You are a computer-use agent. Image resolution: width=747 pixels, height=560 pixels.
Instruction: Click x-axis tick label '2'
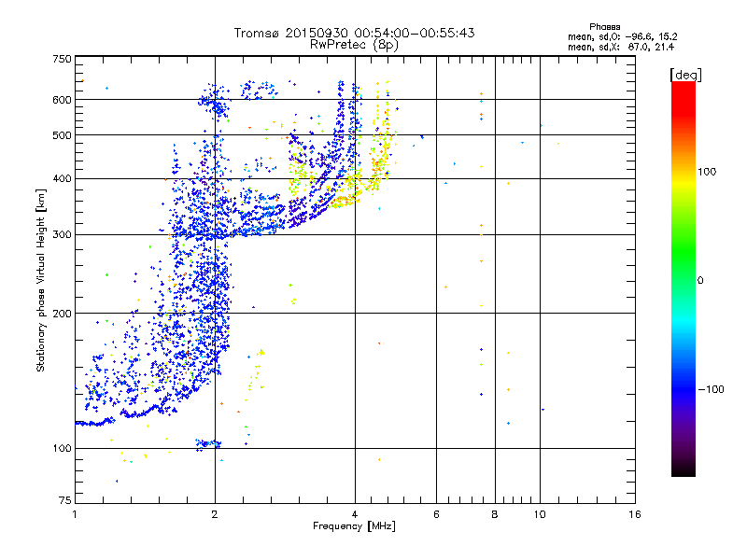[215, 514]
